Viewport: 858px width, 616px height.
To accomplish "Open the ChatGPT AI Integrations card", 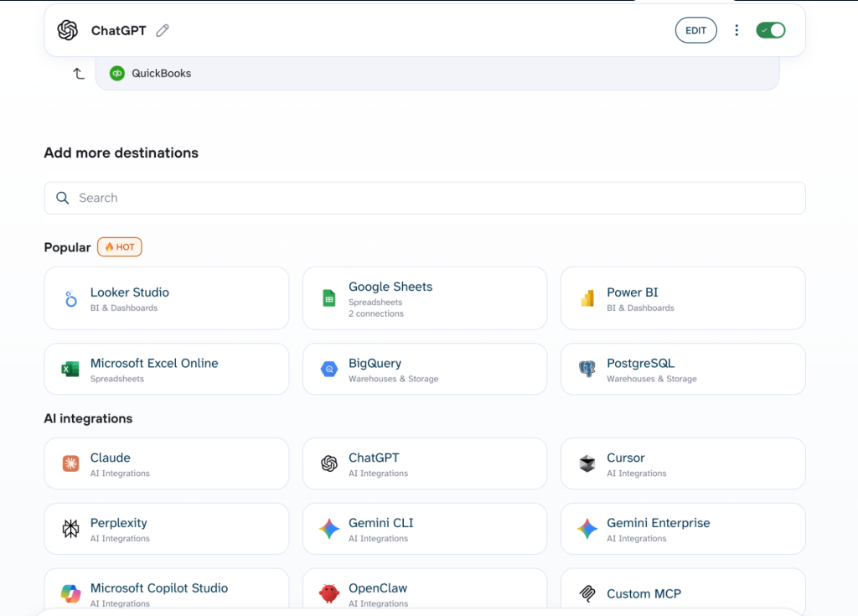I will click(425, 463).
